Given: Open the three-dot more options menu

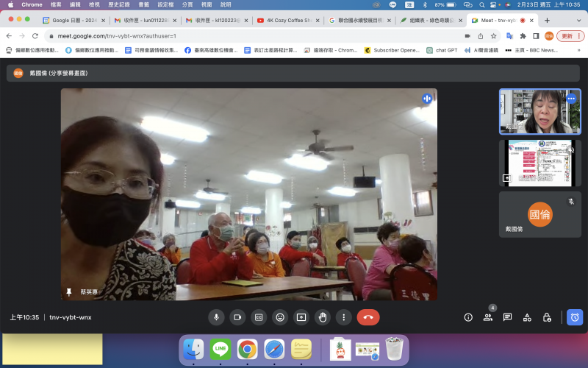Looking at the screenshot, I should click(343, 317).
